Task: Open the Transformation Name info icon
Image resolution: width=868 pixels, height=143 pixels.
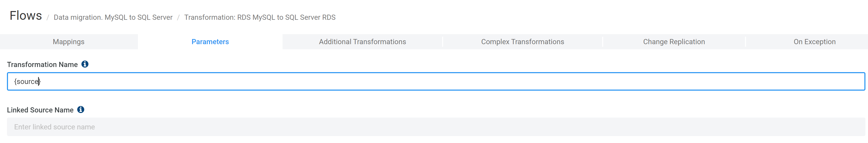Action: pos(85,64)
